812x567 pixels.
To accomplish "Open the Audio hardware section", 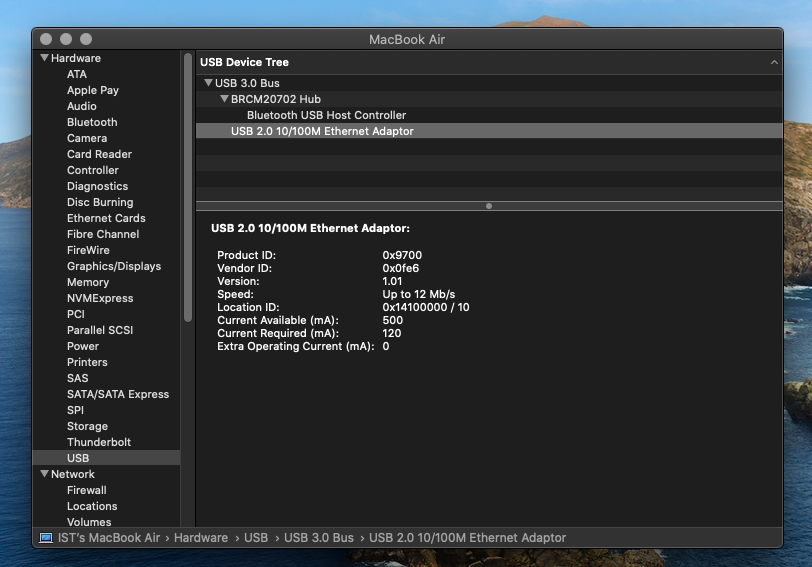I will pyautogui.click(x=81, y=106).
